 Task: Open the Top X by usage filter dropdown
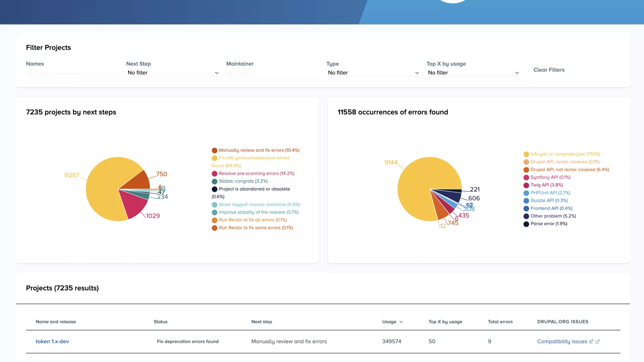473,73
